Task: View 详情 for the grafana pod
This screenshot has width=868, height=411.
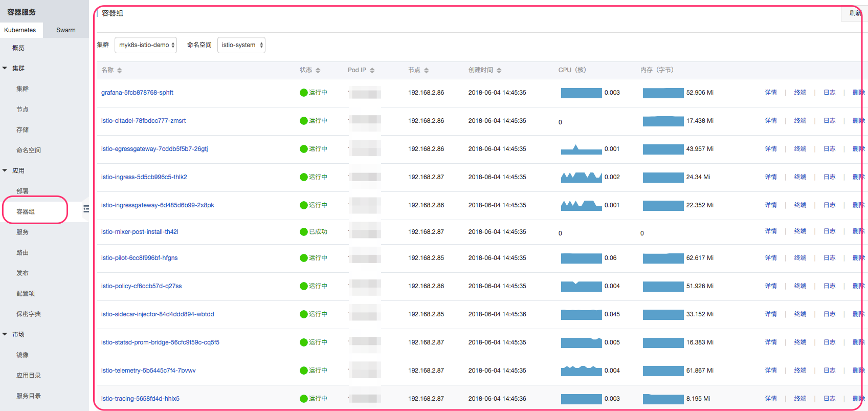Action: pyautogui.click(x=771, y=93)
